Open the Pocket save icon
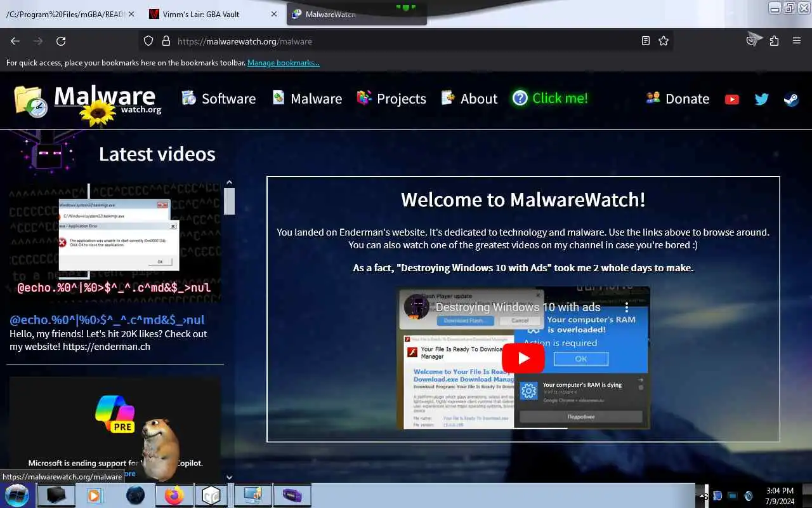The image size is (812, 508). click(752, 41)
